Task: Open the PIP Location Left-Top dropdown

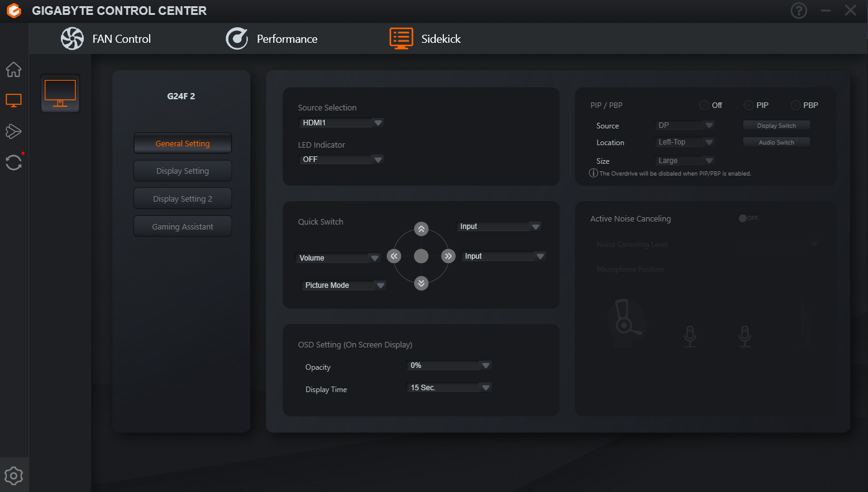Action: [x=685, y=142]
